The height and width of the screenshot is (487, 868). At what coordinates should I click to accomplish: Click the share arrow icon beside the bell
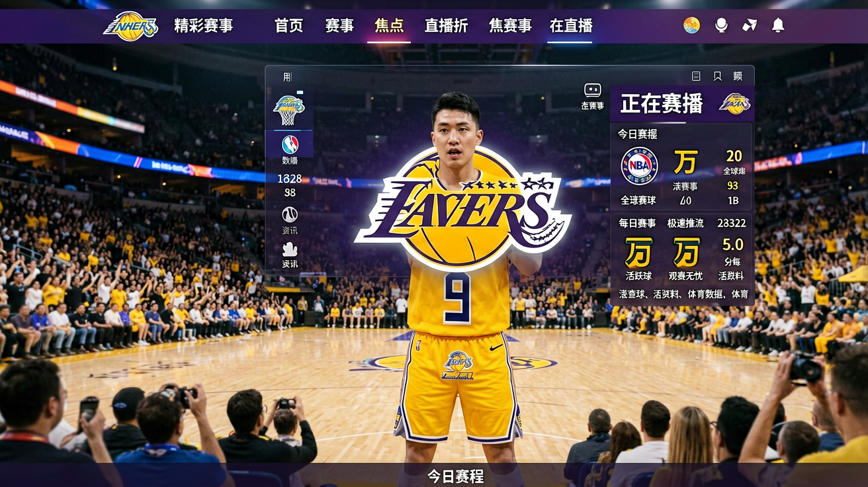click(x=750, y=25)
